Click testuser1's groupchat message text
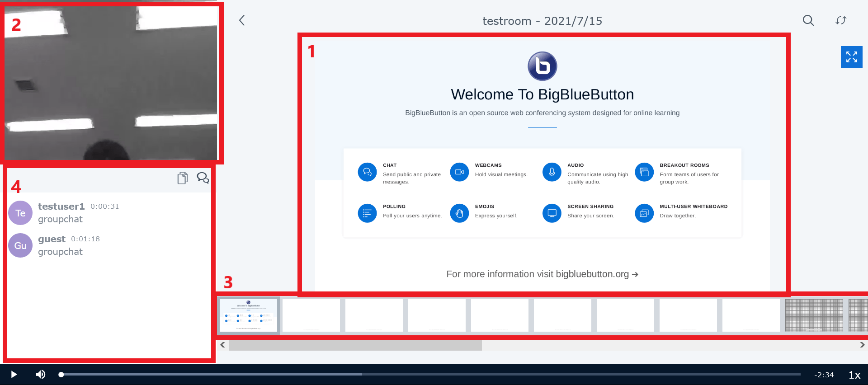The height and width of the screenshot is (385, 868). point(60,219)
